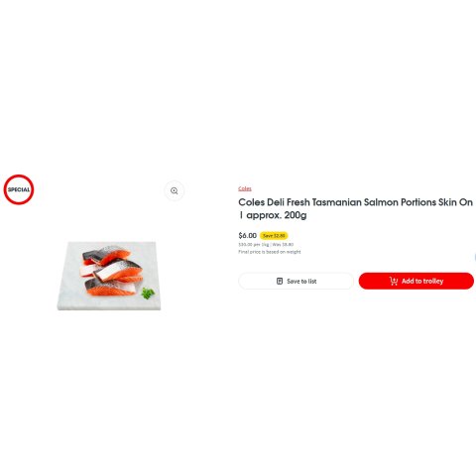Click the words Add to trolley
Viewport: 476px width, 476px height.
422,281
